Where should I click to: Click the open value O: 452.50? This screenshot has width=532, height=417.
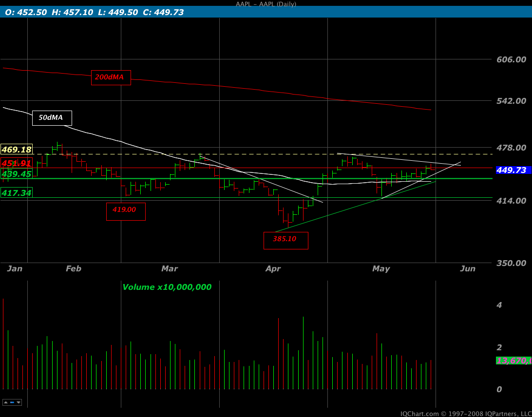point(26,13)
